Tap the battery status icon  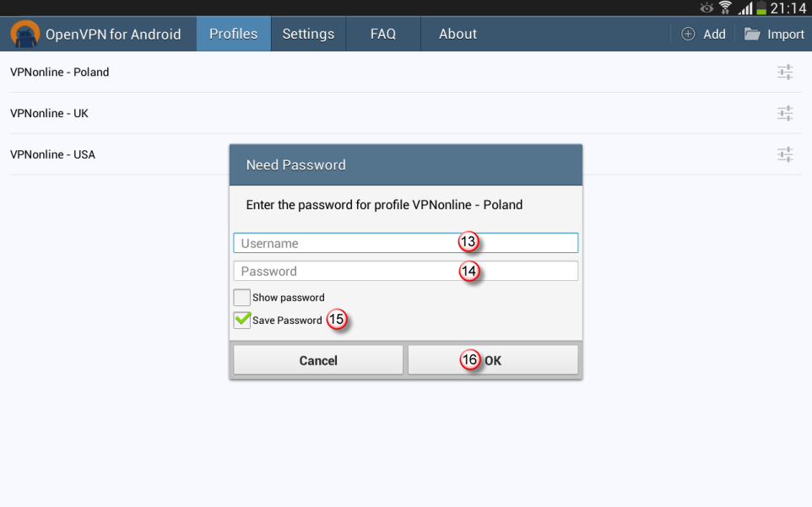coord(761,8)
